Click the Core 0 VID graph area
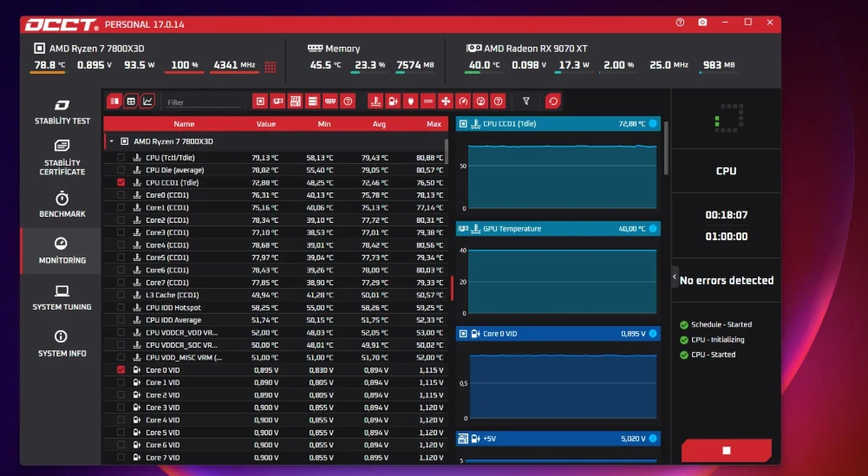 563,387
